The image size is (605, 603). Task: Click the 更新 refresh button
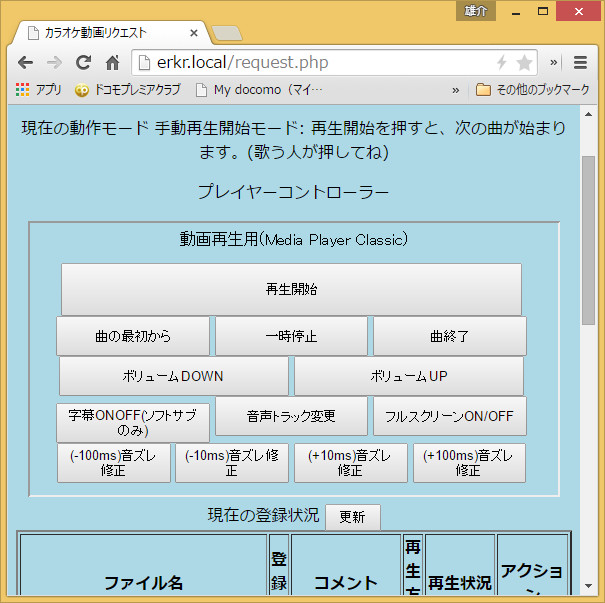coord(353,517)
